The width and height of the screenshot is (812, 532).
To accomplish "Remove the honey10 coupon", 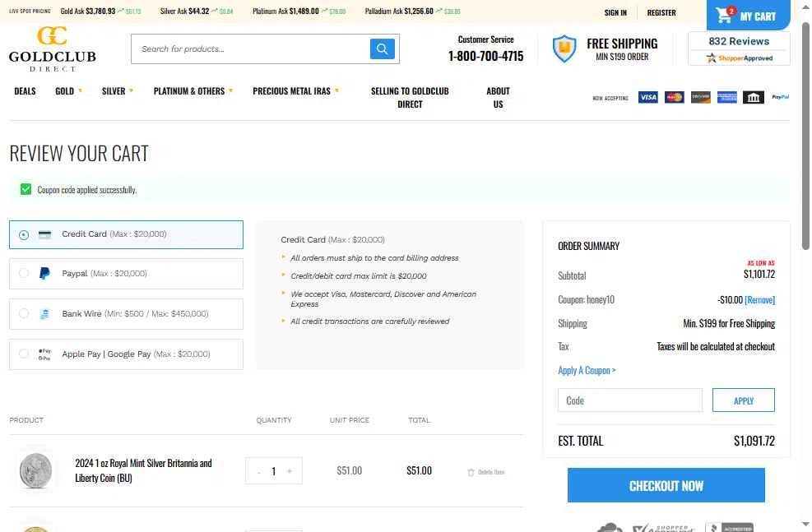I will point(759,299).
